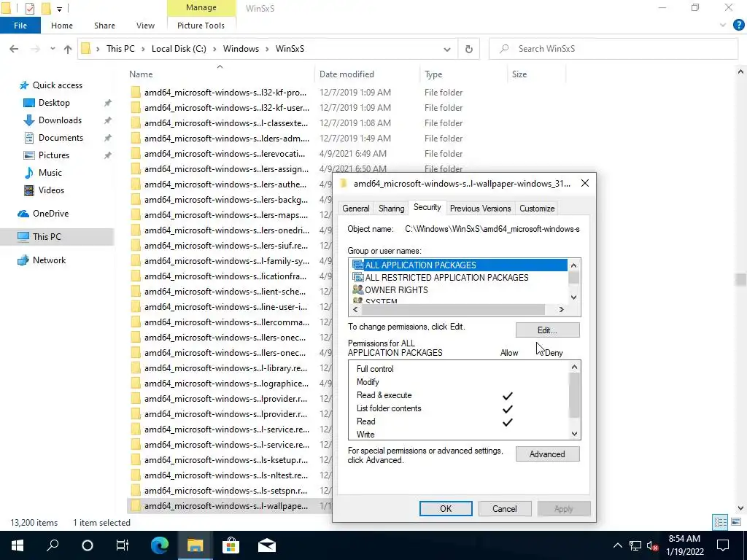
Task: Launch Microsoft Edge from taskbar
Action: (x=160, y=545)
